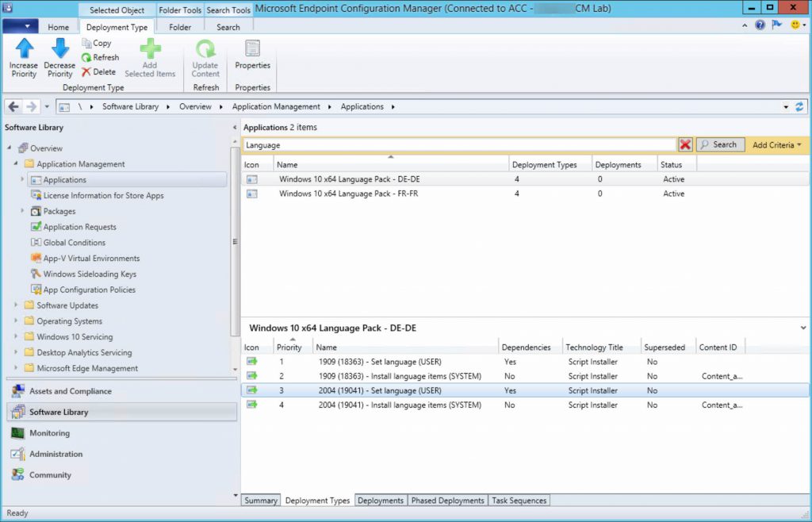Select Application Requests tree item
Screen dimensions: 812x522
coord(79,227)
